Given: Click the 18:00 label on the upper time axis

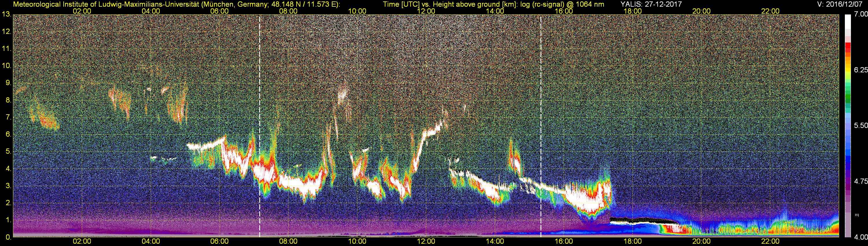Looking at the screenshot, I should (x=632, y=11).
